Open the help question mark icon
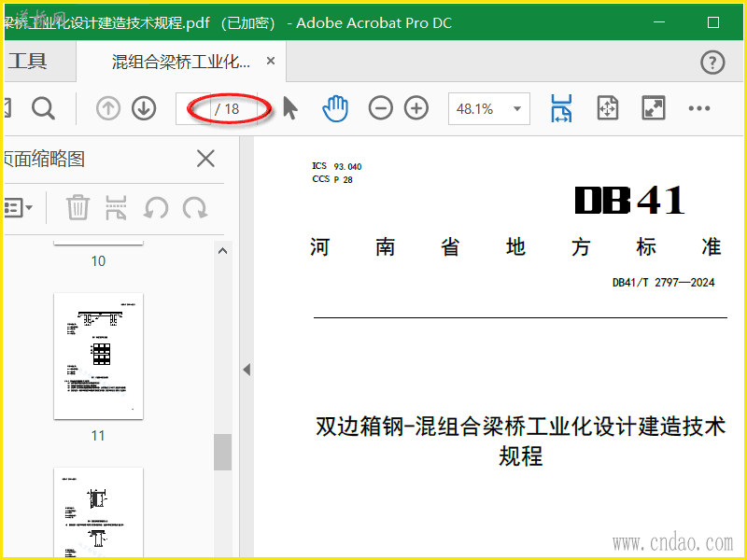The image size is (747, 560). pos(712,63)
